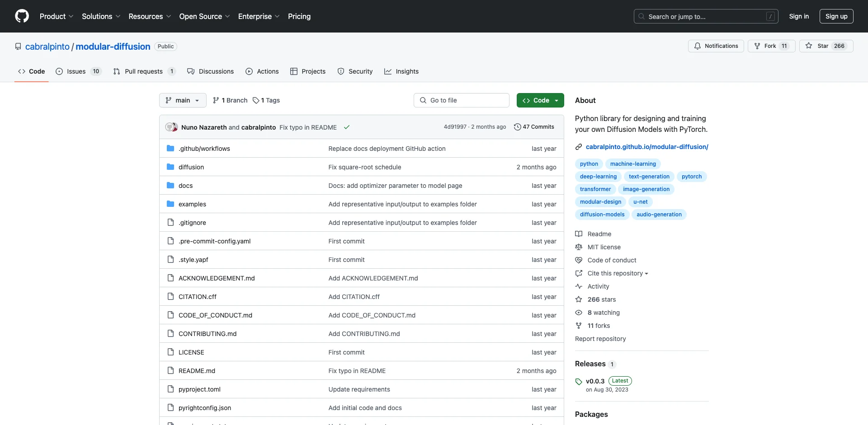Expand Cite this repository dropdown
The image size is (868, 425).
point(618,273)
